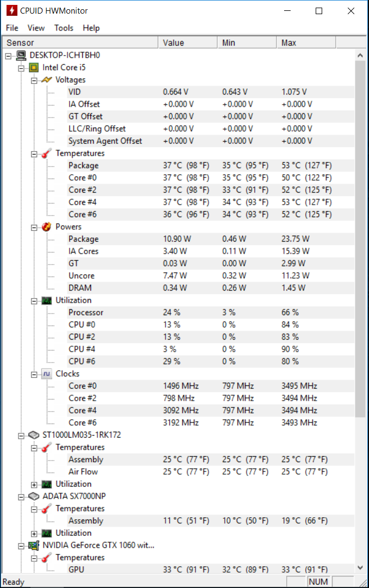Collapse the Voltages tree node
The height and width of the screenshot is (588, 369).
point(34,80)
